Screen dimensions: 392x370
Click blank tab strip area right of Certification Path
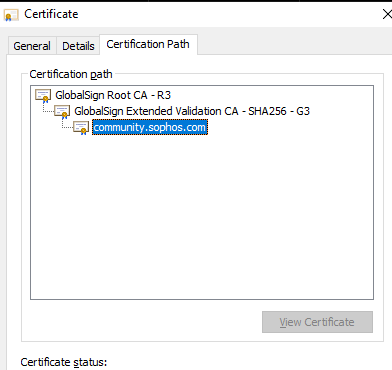(293, 44)
